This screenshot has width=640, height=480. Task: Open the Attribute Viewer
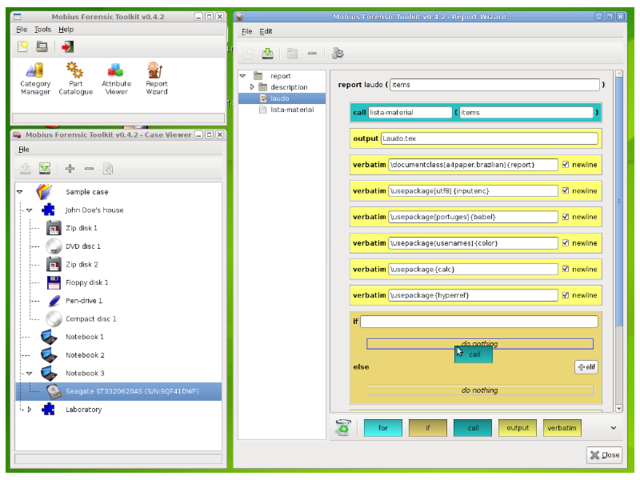(x=116, y=79)
